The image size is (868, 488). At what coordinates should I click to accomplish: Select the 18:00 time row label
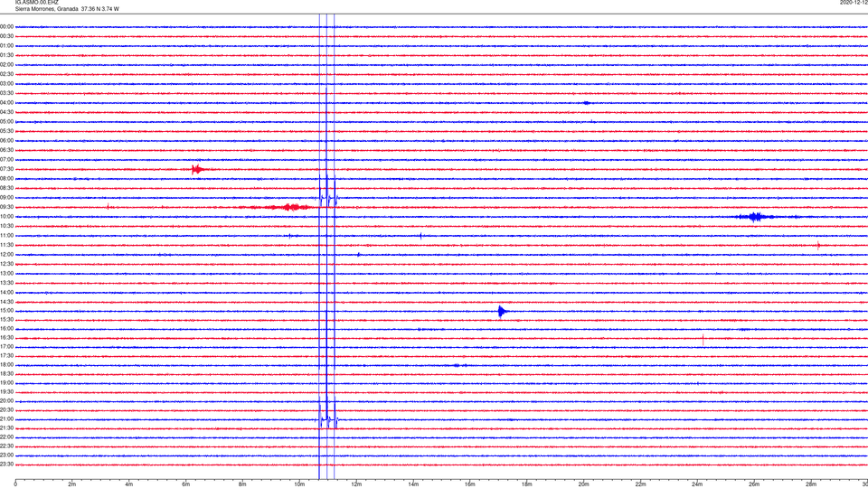click(x=6, y=364)
